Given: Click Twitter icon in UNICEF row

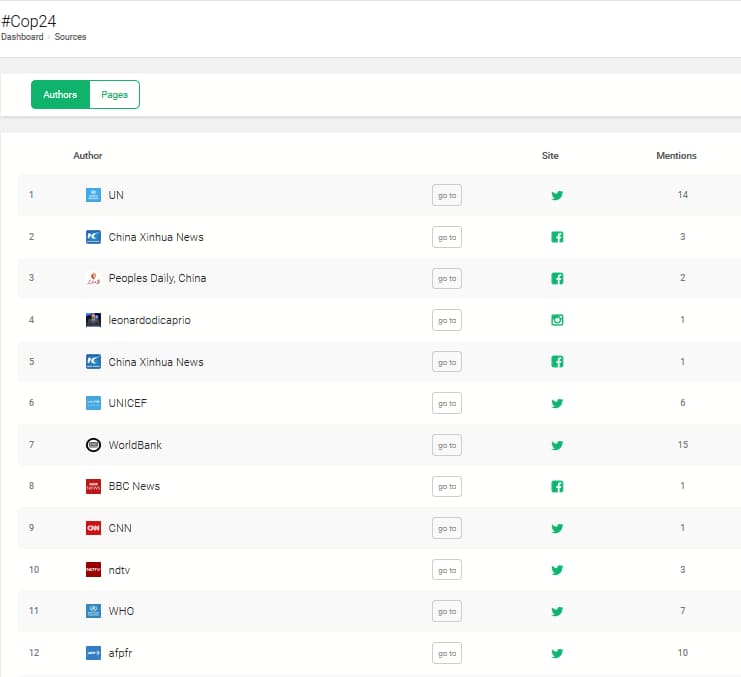Looking at the screenshot, I should click(x=557, y=403).
